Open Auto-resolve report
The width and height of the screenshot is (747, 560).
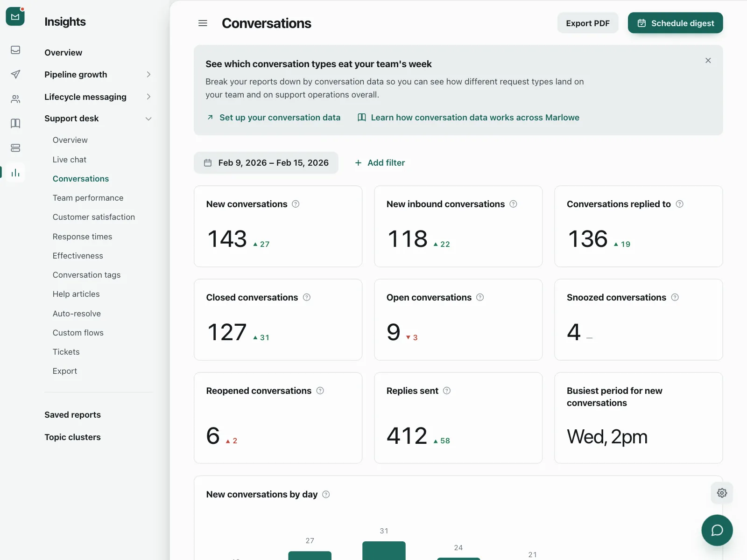[77, 314]
